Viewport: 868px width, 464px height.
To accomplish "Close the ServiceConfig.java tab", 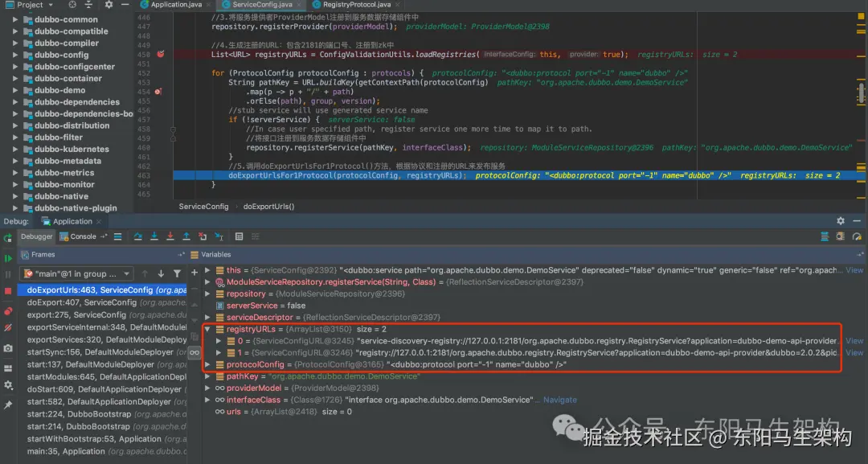I will (300, 5).
